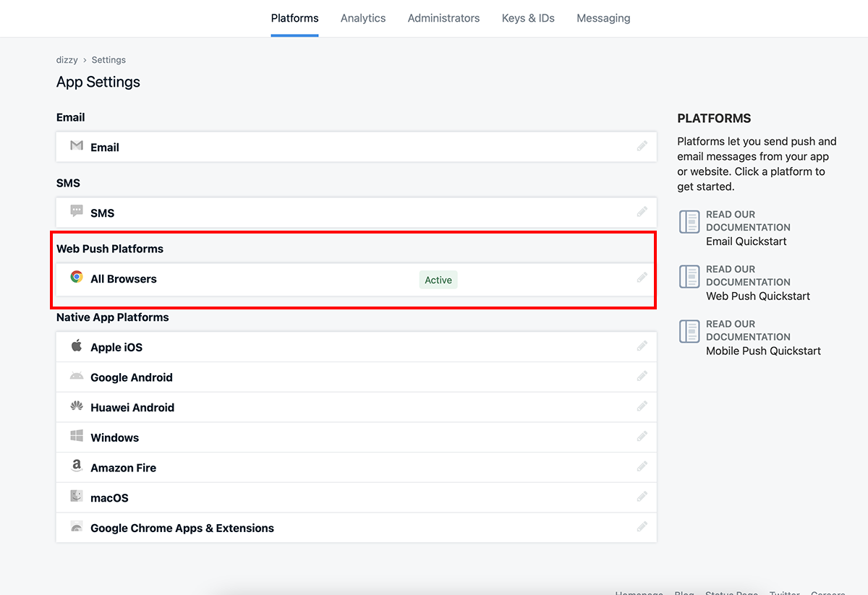The width and height of the screenshot is (868, 595).
Task: Click the edit pencil for Chrome Apps & Extensions
Action: click(642, 527)
